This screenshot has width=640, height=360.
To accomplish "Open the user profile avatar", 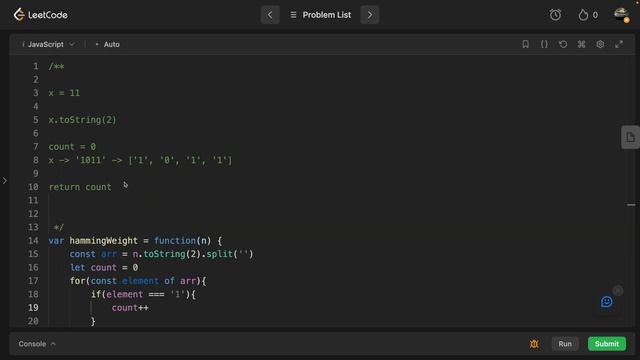I will point(621,15).
